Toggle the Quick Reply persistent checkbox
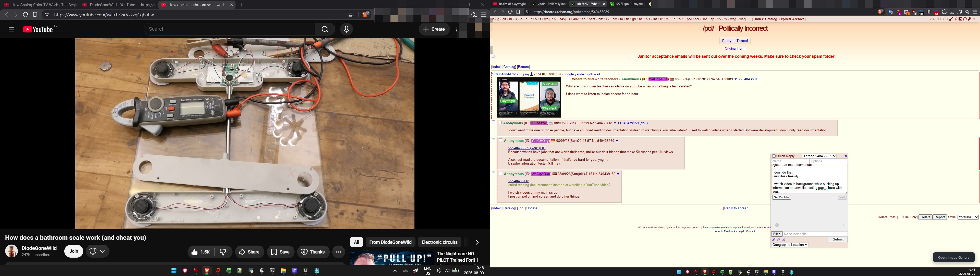Image resolution: width=980 pixels, height=276 pixels. pos(774,156)
